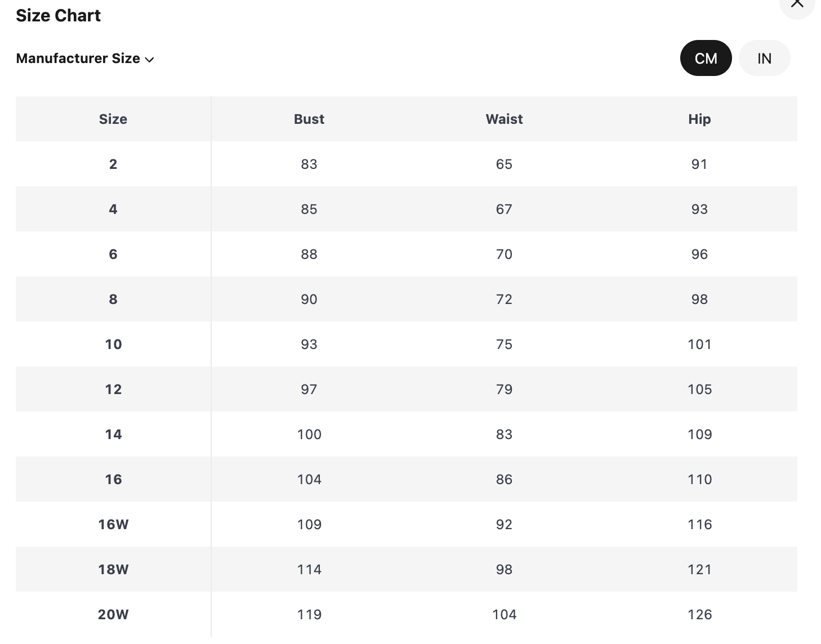Open the Manufacturer Size dropdown
Screen dimensions: 821x644
coord(85,59)
